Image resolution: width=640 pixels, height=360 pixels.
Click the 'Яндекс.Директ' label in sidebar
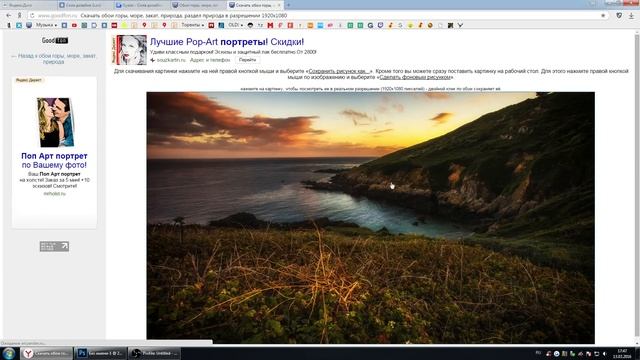29,80
